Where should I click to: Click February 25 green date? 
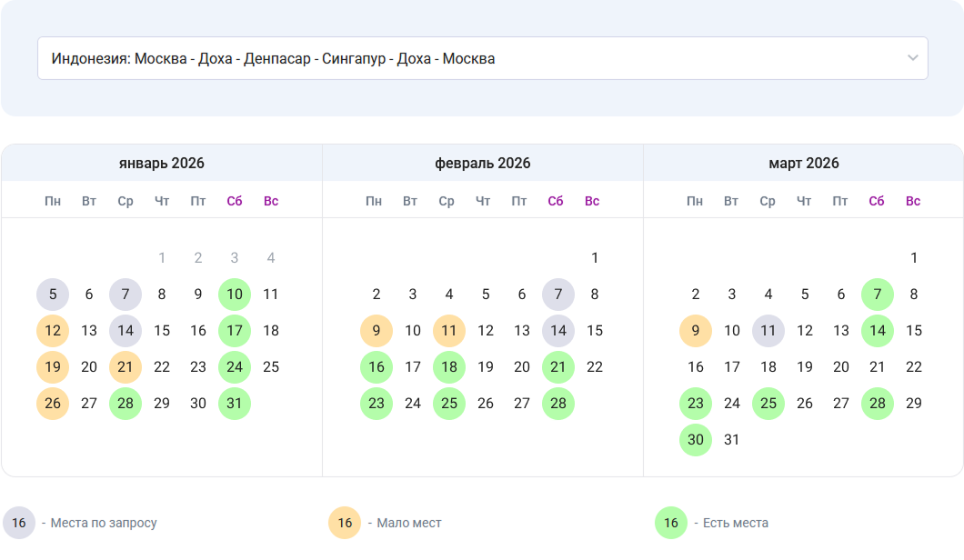click(449, 404)
